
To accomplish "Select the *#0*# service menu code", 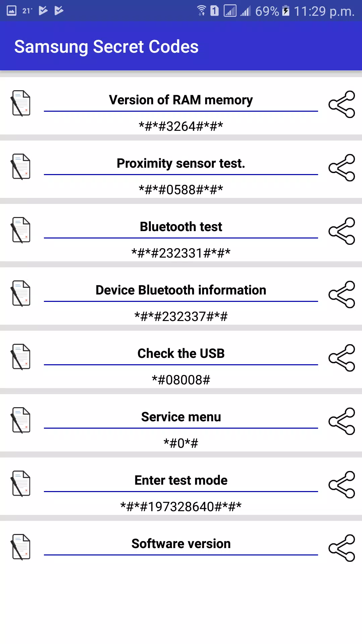I will pos(181,443).
